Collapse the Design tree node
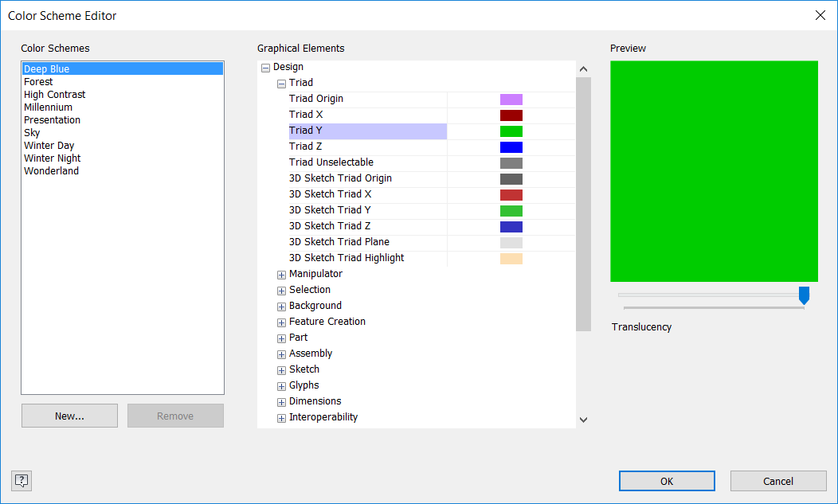This screenshot has height=504, width=838. [x=265, y=68]
